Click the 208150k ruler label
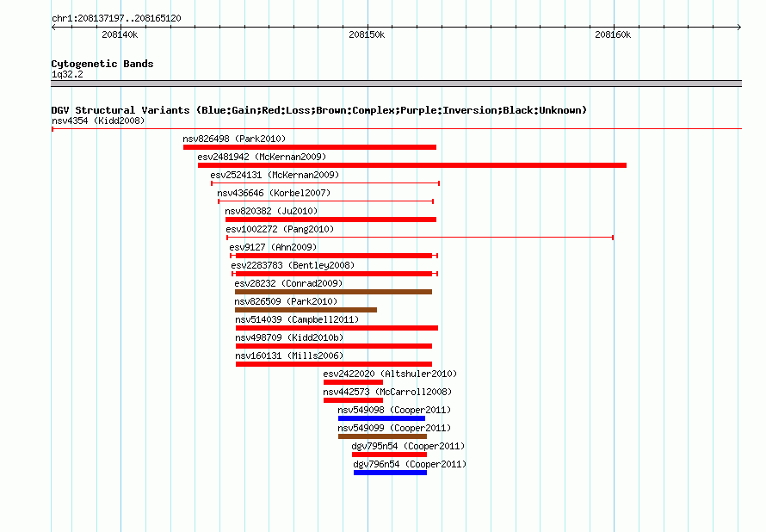This screenshot has height=532, width=766. click(x=367, y=34)
